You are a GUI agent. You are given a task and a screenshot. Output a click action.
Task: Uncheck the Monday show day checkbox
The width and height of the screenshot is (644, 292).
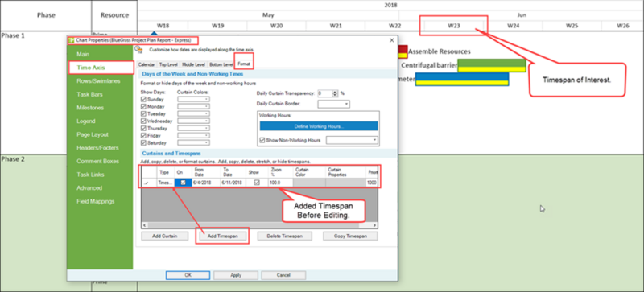point(143,106)
